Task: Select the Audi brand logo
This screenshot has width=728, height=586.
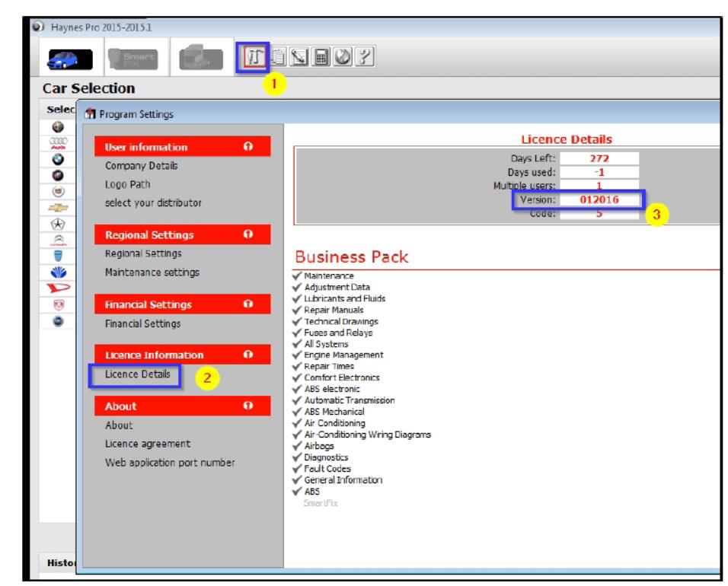Action: [x=58, y=143]
